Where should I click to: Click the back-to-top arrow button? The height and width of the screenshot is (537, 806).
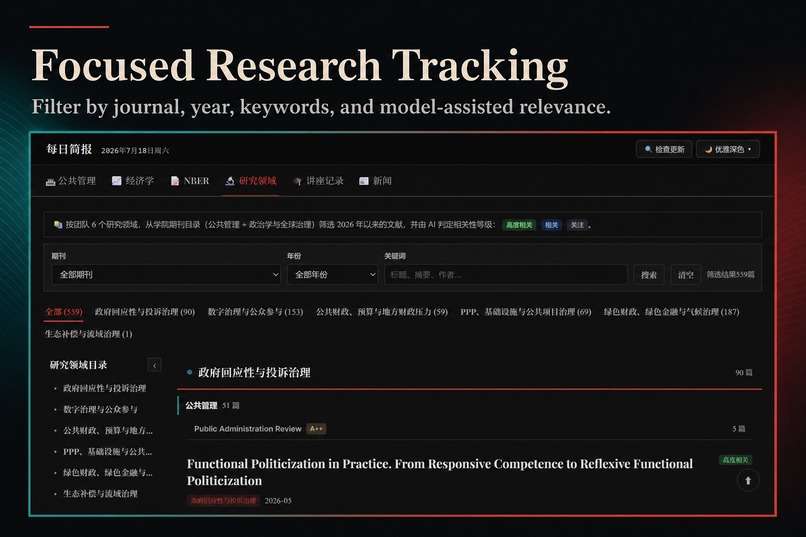pos(748,480)
